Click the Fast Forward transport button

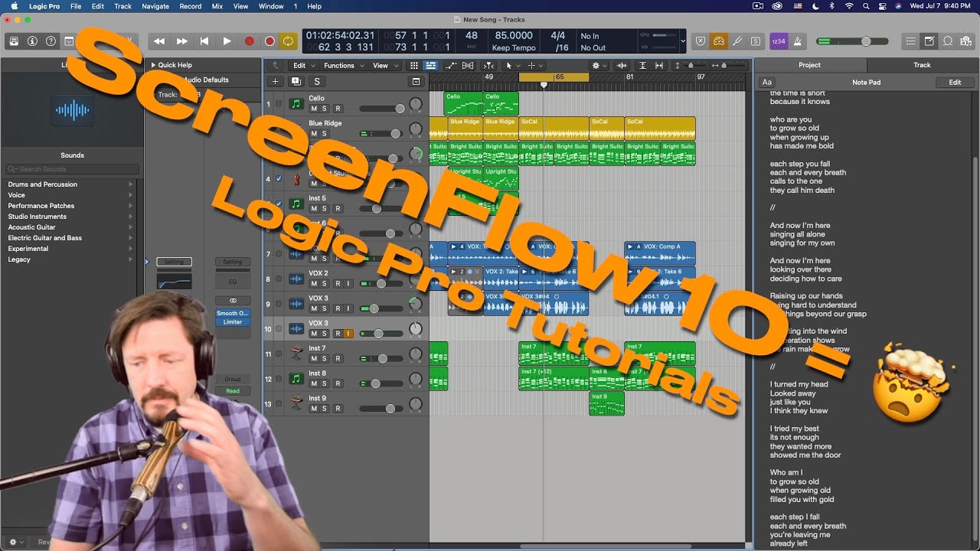182,41
